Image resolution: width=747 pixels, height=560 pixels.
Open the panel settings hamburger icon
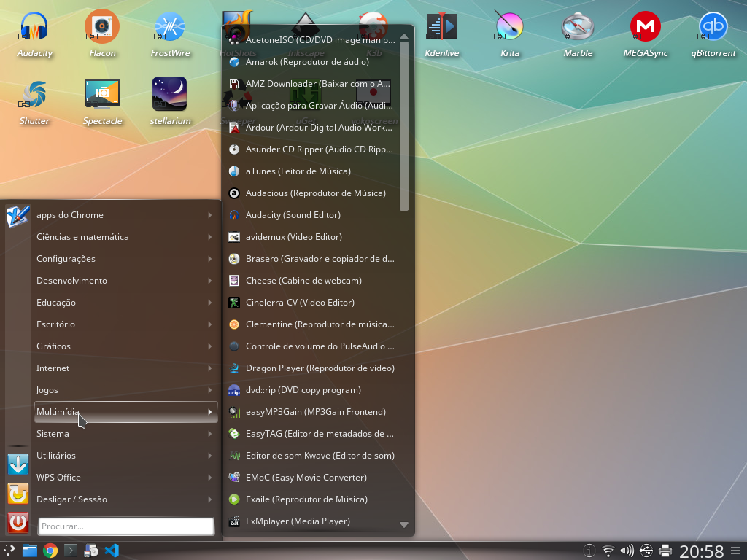click(736, 551)
